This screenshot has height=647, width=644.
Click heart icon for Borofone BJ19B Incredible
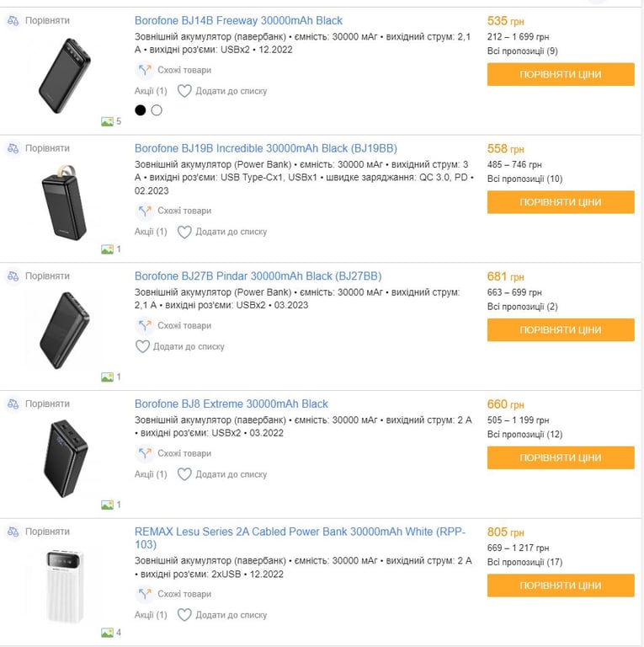coord(184,232)
